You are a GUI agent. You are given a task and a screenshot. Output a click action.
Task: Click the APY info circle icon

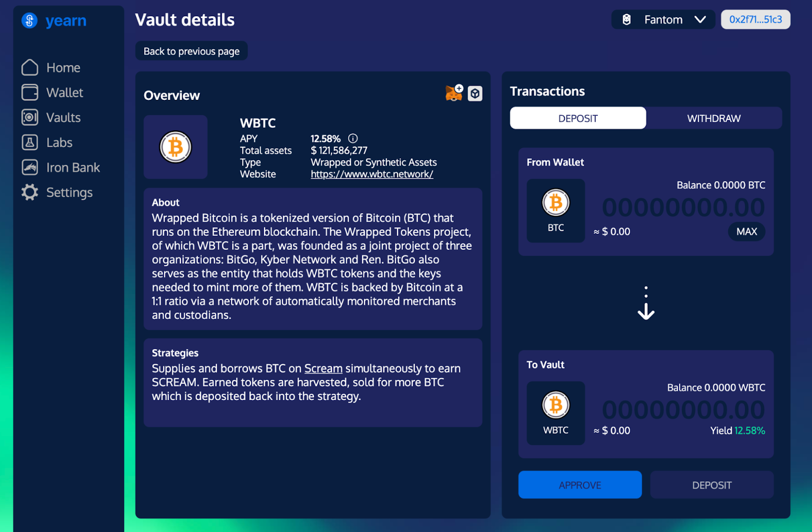353,138
